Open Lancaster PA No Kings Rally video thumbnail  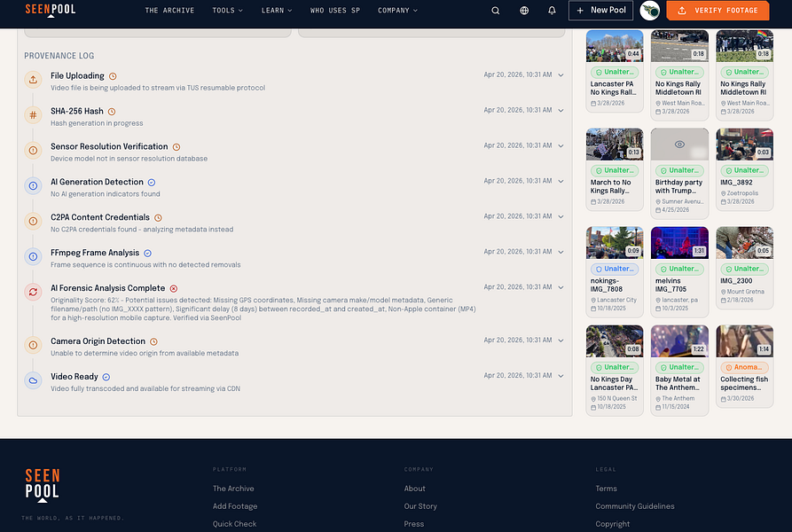click(615, 46)
